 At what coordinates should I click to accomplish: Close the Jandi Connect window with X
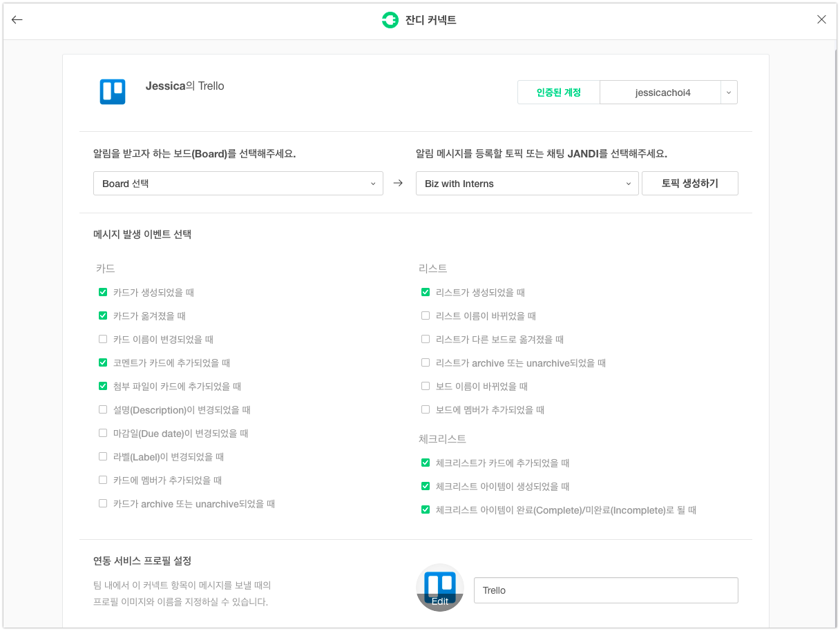[x=821, y=20]
